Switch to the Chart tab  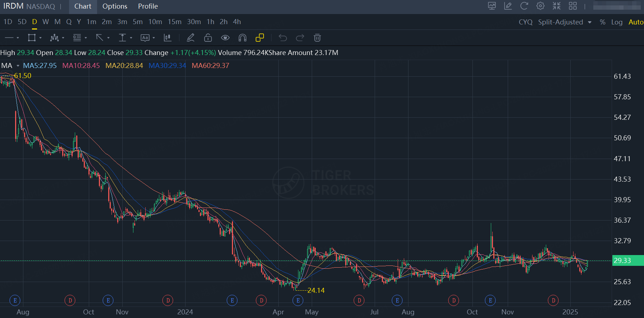83,6
